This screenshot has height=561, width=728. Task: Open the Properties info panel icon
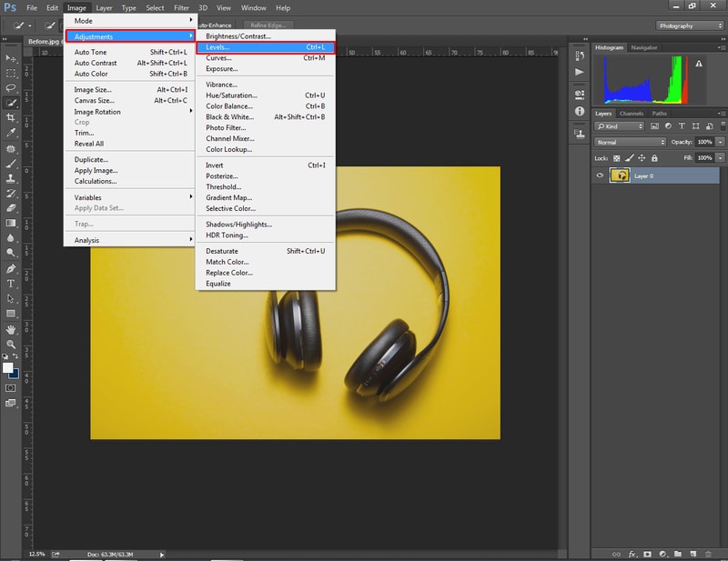(580, 111)
